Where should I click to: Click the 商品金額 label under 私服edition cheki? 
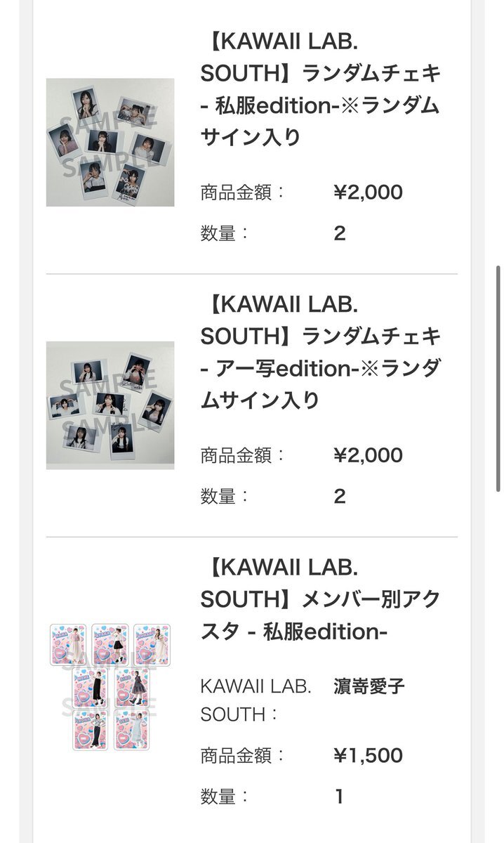point(243,192)
